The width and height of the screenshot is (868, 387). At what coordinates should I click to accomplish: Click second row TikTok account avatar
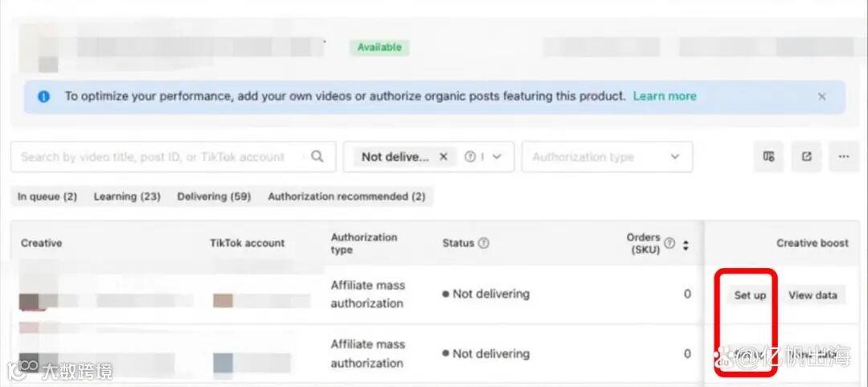pyautogui.click(x=223, y=363)
